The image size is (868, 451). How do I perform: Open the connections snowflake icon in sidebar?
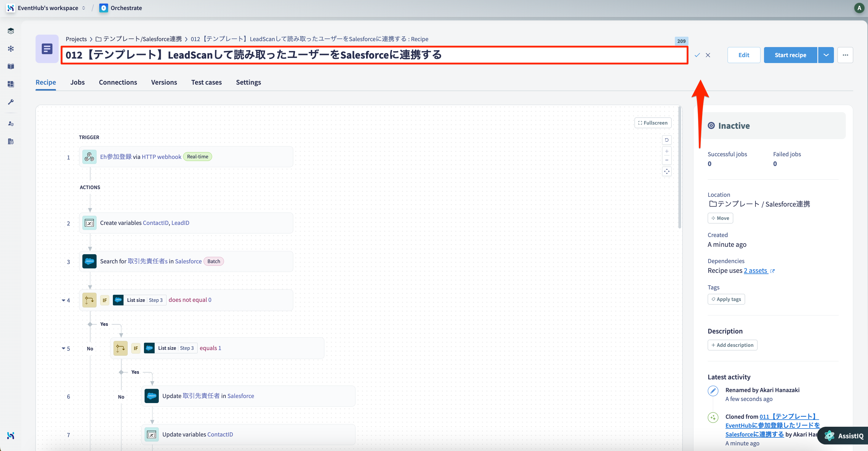click(11, 49)
